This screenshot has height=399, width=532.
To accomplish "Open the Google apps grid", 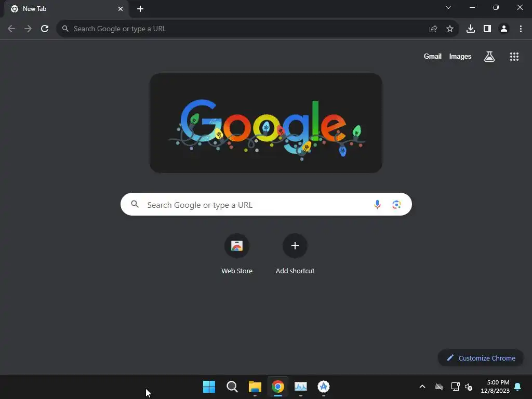I will [x=514, y=57].
